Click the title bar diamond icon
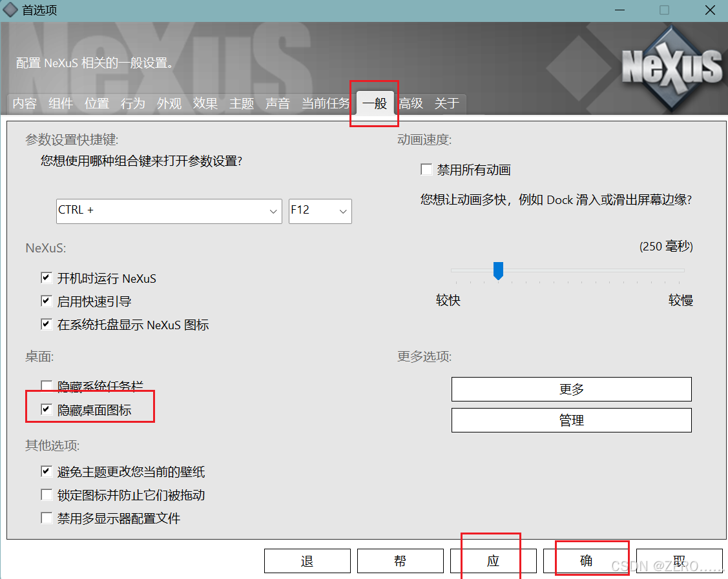Image resolution: width=728 pixels, height=579 pixels. (x=10, y=10)
